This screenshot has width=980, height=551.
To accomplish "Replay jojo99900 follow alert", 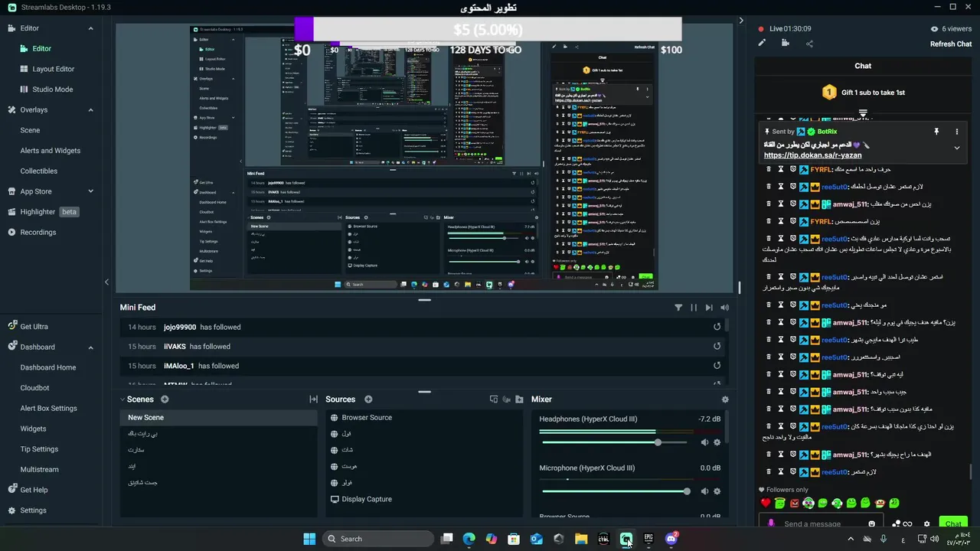I will [717, 327].
